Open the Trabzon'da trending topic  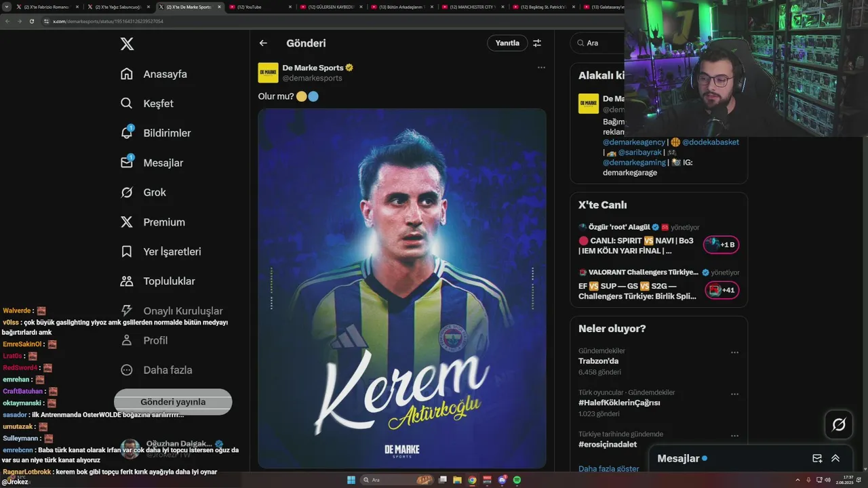pos(598,361)
